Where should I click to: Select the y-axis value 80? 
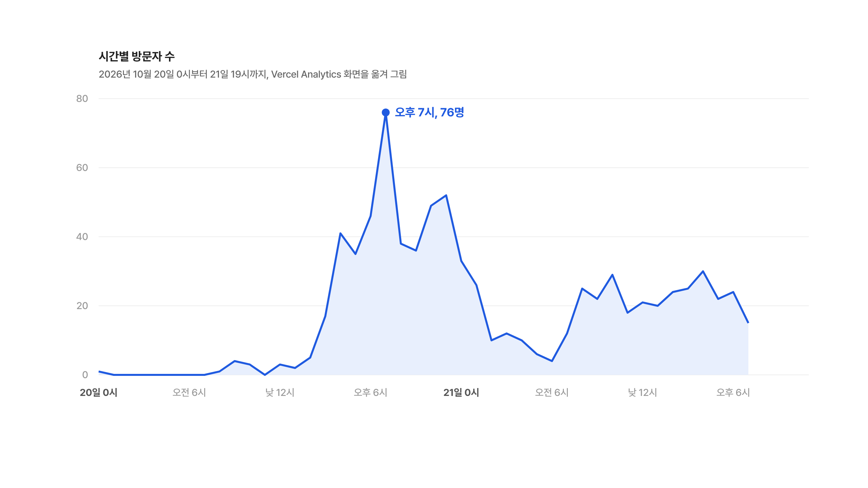[82, 98]
